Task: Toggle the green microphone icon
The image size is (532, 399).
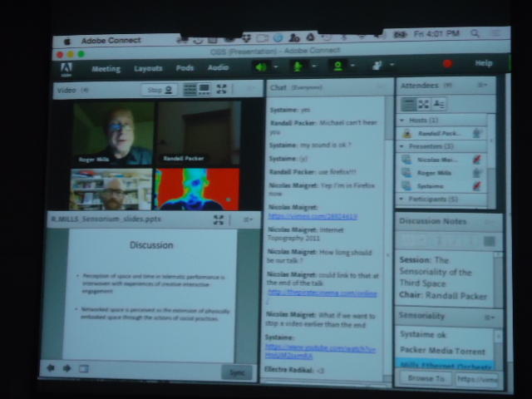Action: [298, 66]
